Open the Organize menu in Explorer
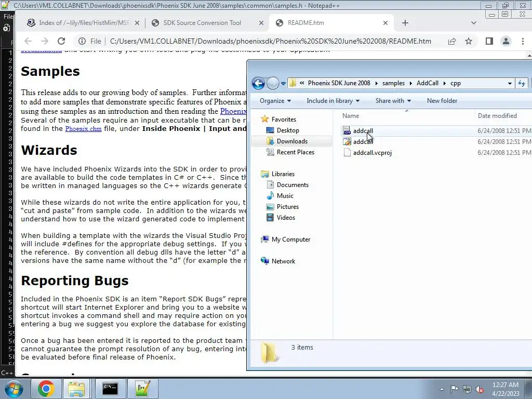 pos(275,101)
